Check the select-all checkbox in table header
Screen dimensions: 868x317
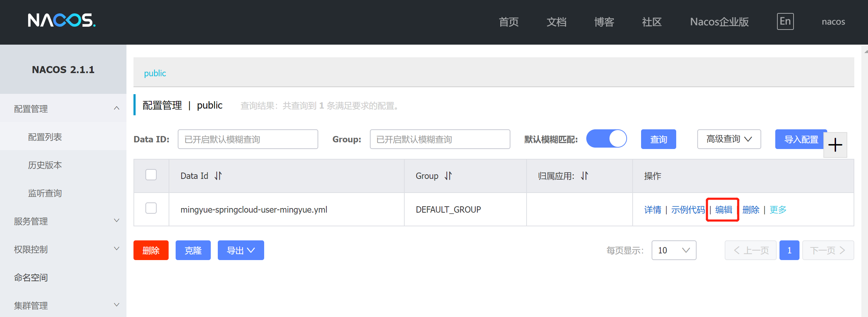(x=151, y=175)
